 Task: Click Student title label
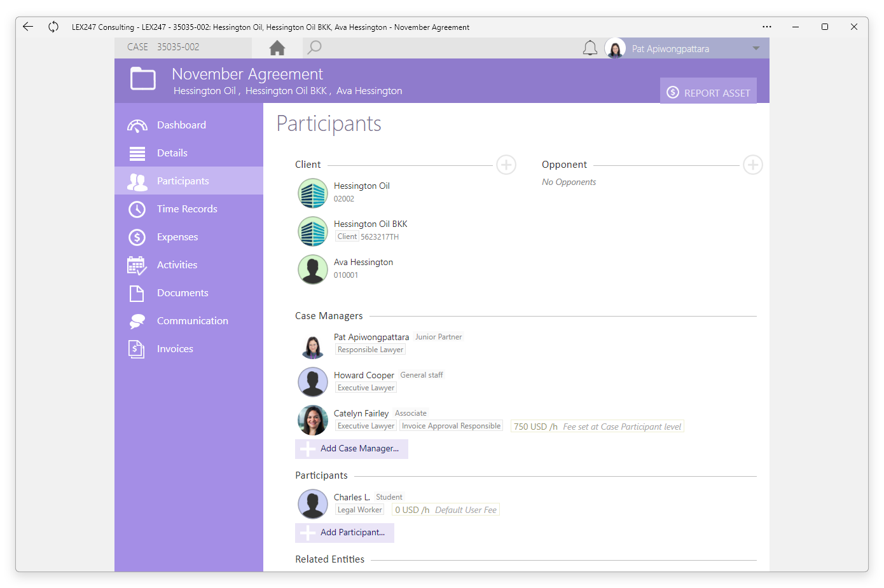[x=389, y=497]
